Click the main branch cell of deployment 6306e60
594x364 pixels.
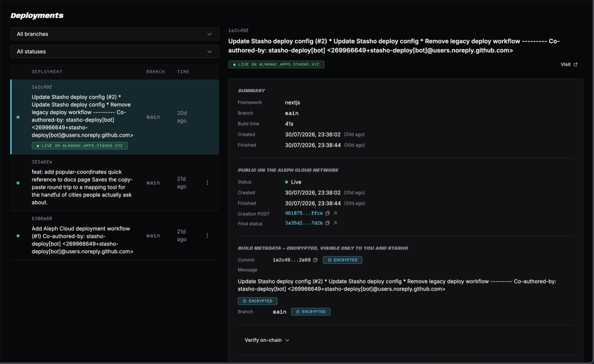tap(153, 235)
